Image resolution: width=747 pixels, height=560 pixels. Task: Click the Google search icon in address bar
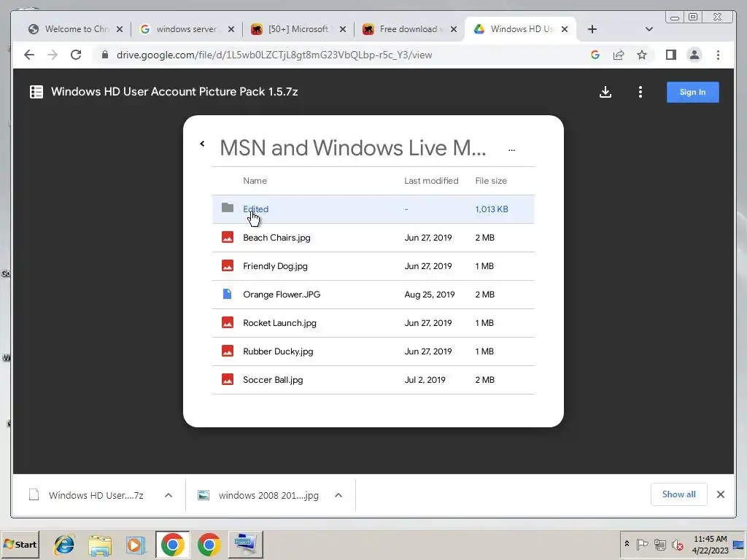(595, 55)
